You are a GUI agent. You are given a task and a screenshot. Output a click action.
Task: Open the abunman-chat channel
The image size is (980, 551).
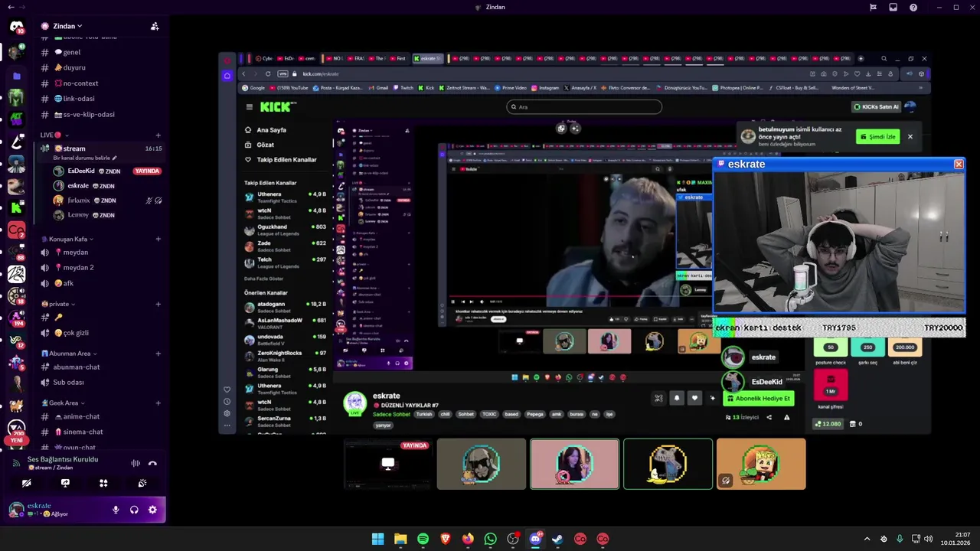tap(101, 367)
